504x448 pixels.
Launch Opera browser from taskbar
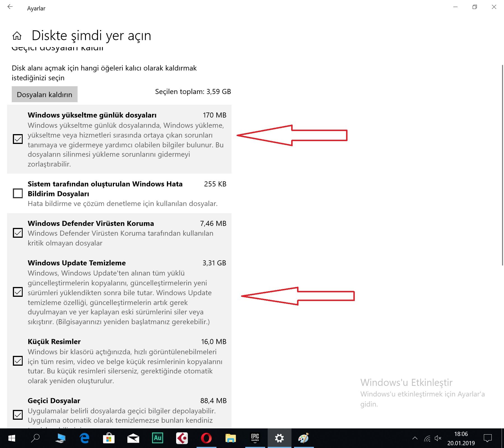pyautogui.click(x=206, y=438)
